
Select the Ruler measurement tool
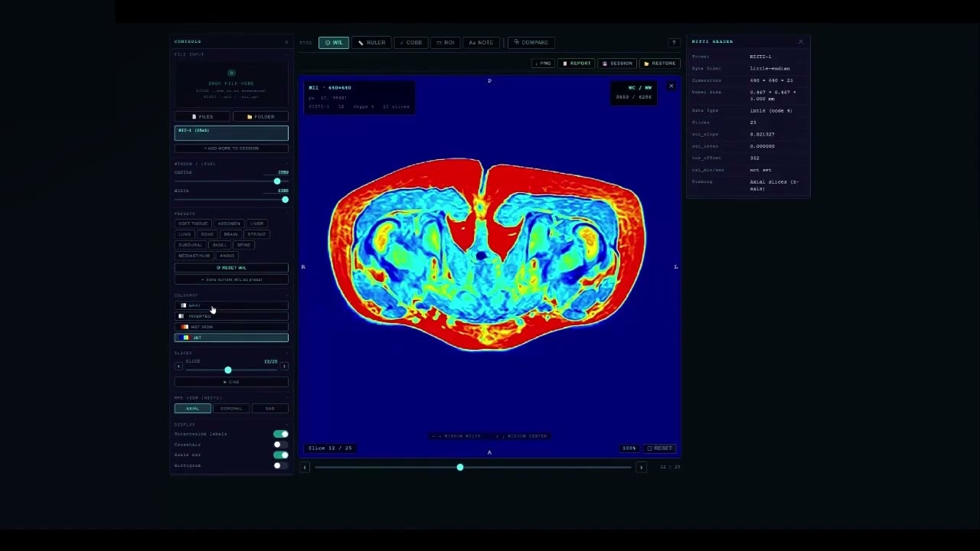tap(371, 43)
